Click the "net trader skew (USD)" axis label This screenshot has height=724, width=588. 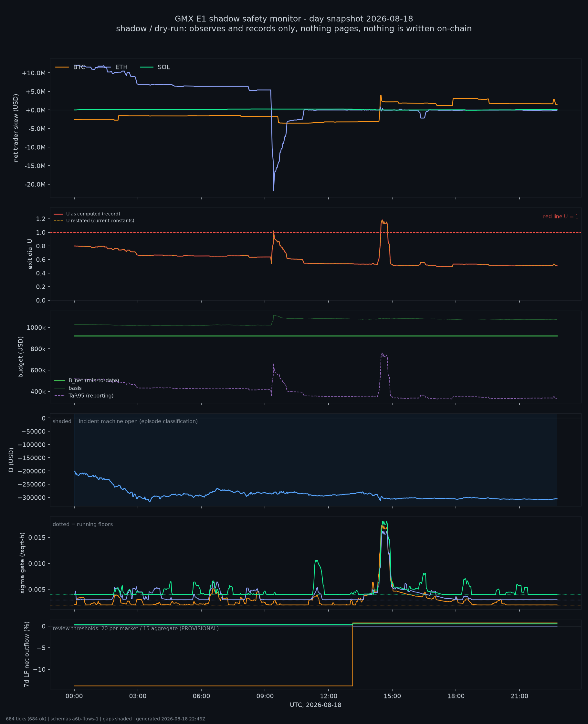click(16, 128)
